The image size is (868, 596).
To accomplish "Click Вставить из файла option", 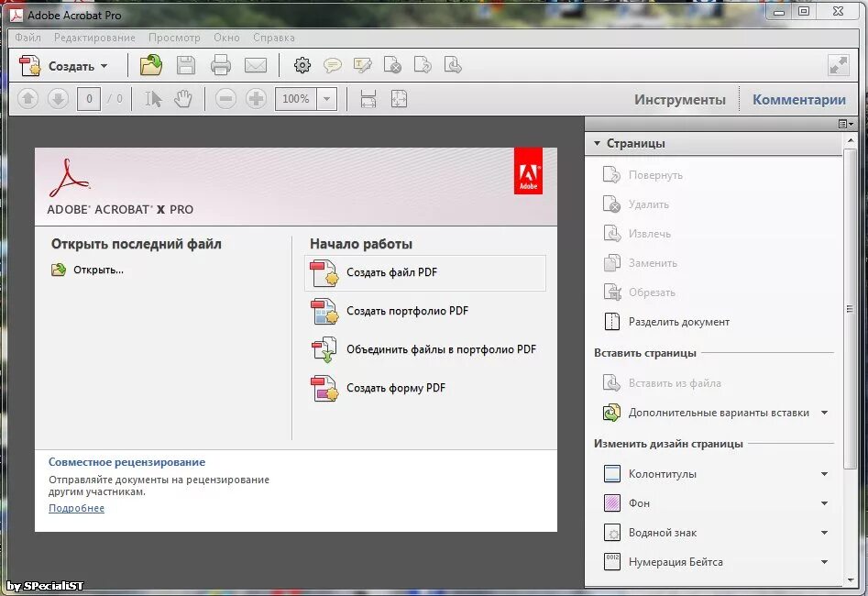I will pyautogui.click(x=662, y=383).
